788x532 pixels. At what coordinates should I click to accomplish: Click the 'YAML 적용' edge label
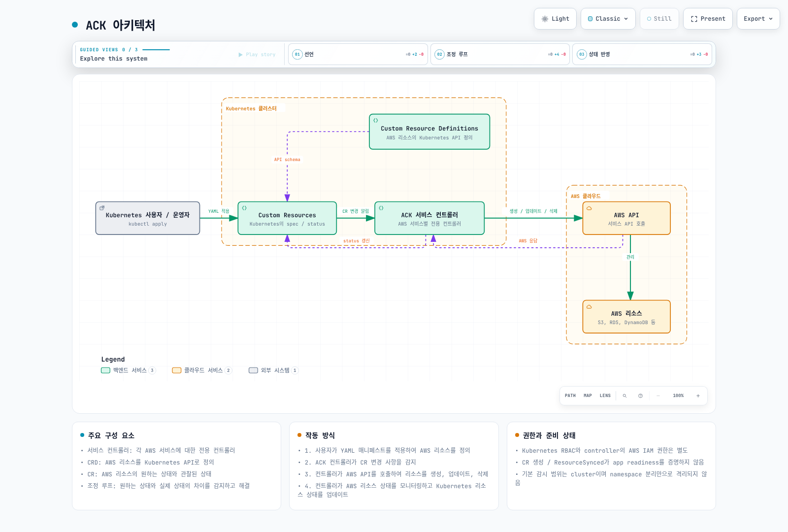pos(219,211)
